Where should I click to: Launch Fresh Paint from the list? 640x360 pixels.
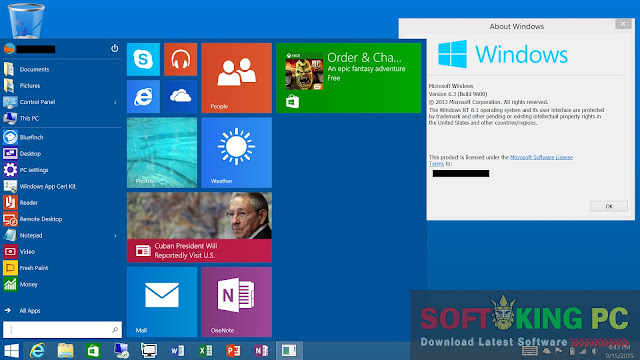[62, 268]
